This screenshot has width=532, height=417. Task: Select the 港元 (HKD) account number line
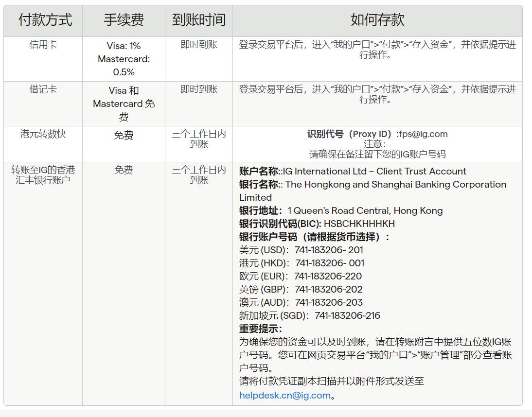(x=301, y=263)
